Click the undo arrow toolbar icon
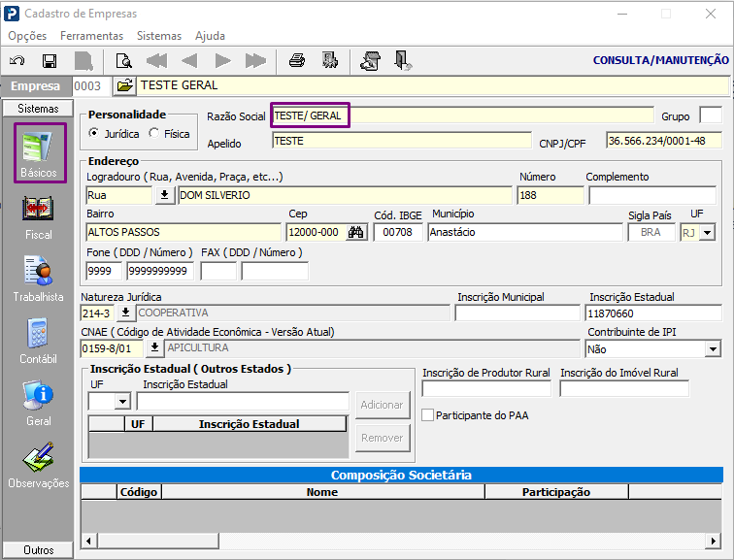 coord(17,61)
